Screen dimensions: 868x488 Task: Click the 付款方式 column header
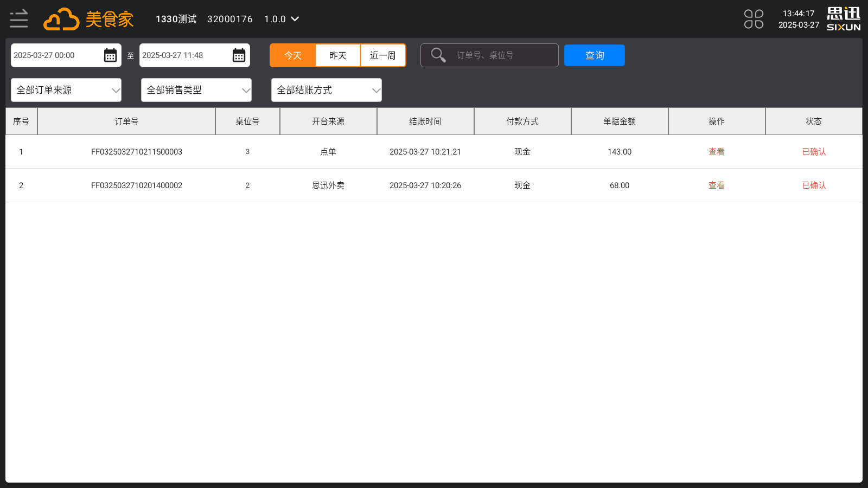pyautogui.click(x=522, y=121)
